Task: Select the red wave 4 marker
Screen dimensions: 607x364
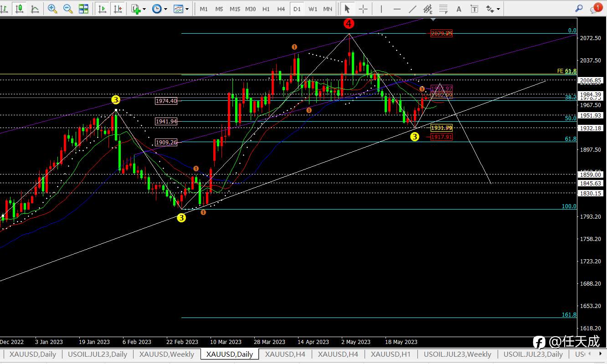Action: coord(350,23)
